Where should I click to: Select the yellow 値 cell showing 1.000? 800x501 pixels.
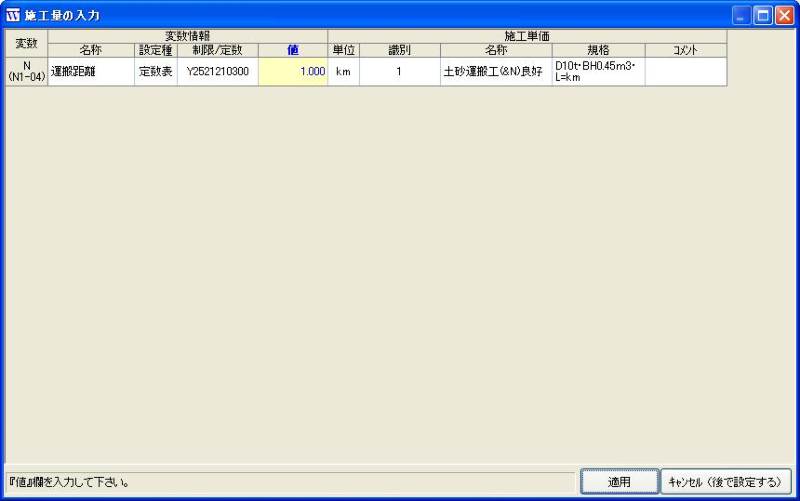293,72
